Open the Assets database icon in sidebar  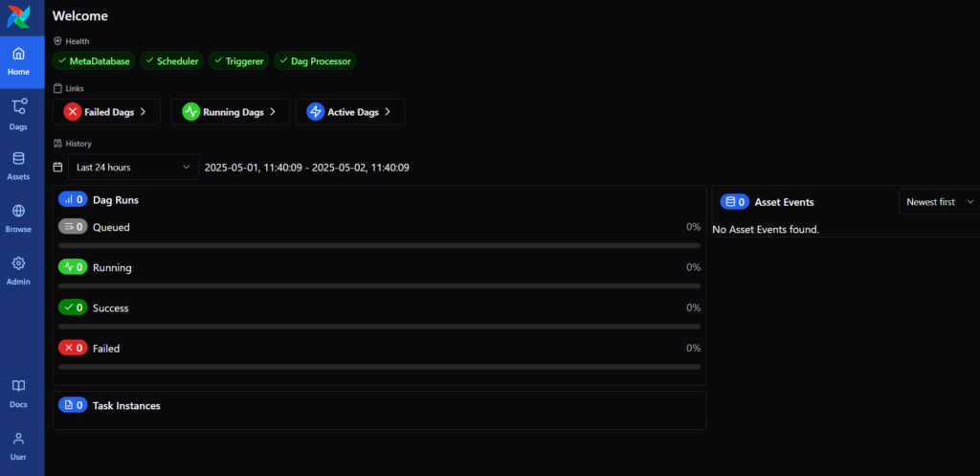pos(18,158)
